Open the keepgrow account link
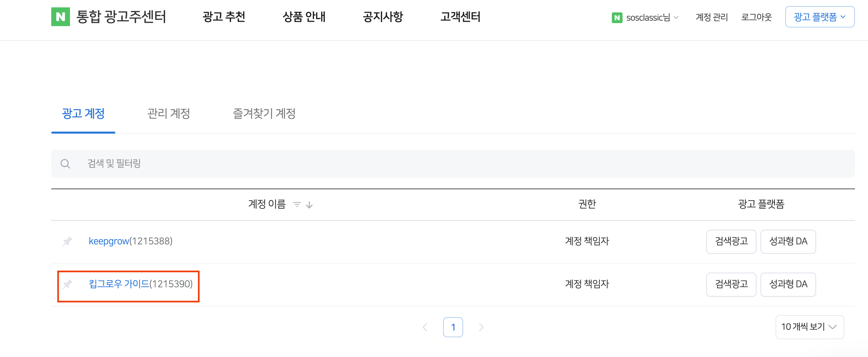 click(x=109, y=241)
